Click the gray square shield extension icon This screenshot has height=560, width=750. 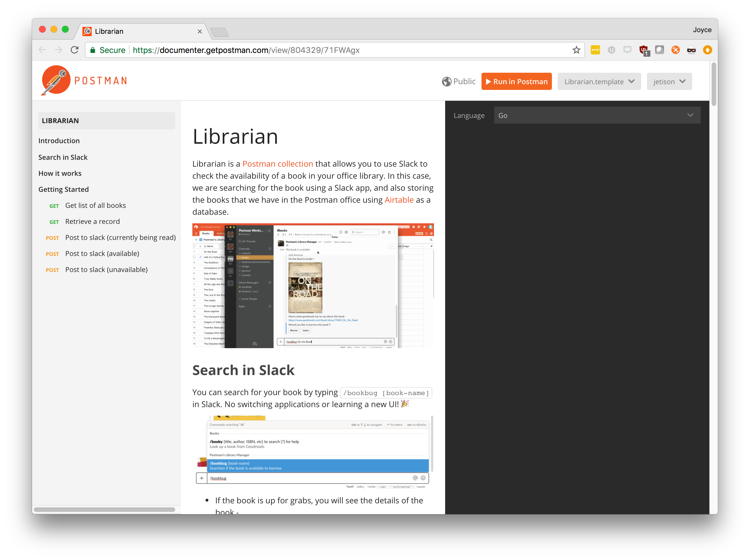[x=660, y=50]
